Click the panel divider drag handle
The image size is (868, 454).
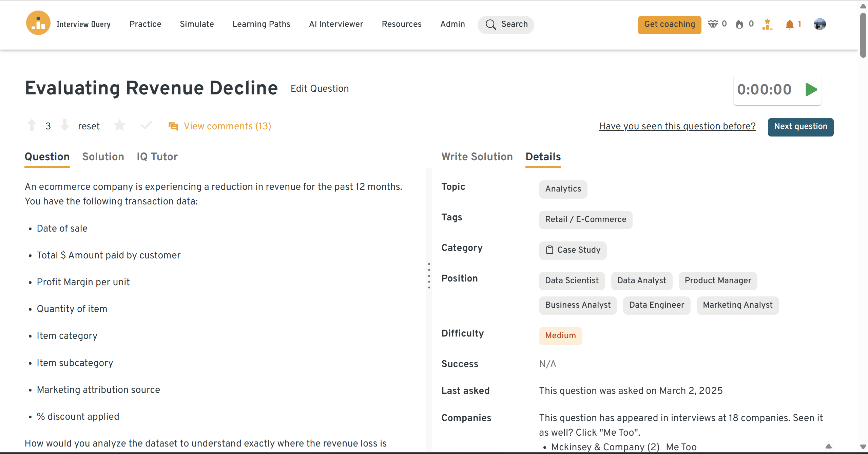coord(429,276)
